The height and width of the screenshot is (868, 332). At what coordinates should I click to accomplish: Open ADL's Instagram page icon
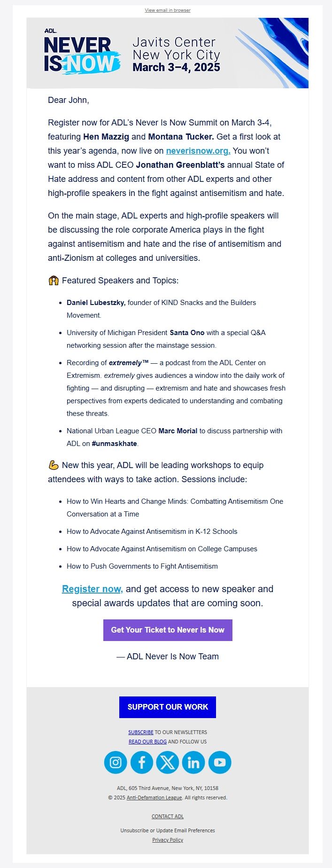(x=115, y=762)
